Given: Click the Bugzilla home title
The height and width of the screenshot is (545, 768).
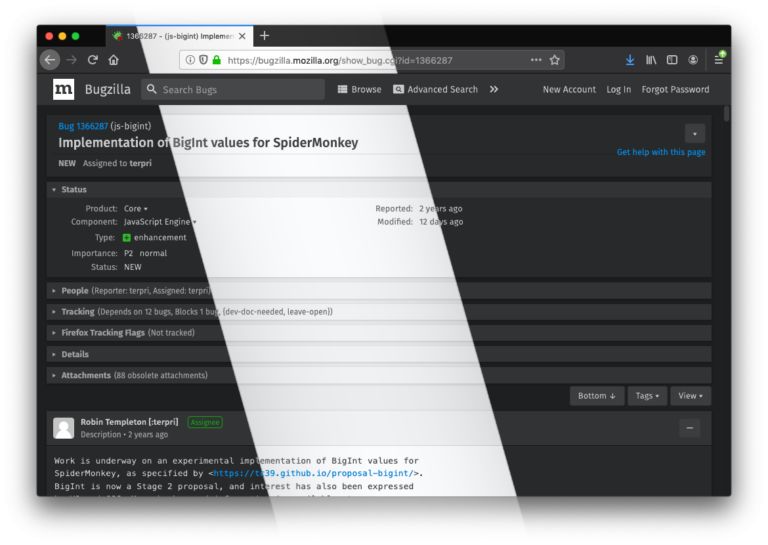Looking at the screenshot, I should coord(108,90).
